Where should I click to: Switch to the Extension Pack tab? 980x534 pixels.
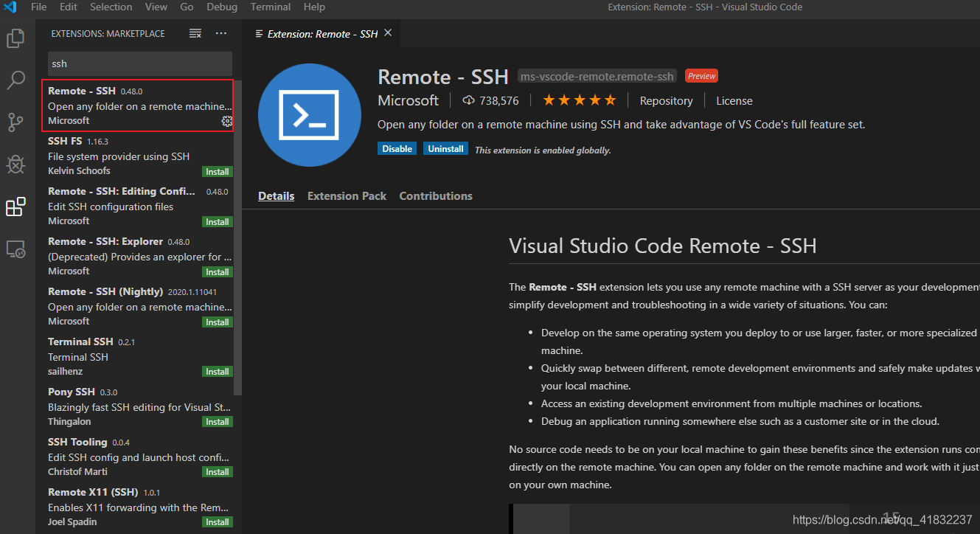click(347, 196)
